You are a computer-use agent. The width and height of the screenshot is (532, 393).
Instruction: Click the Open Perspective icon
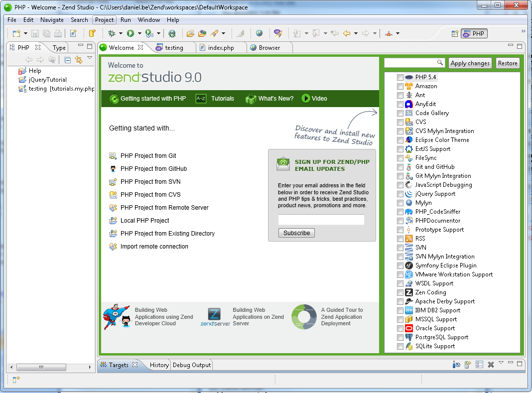click(454, 34)
